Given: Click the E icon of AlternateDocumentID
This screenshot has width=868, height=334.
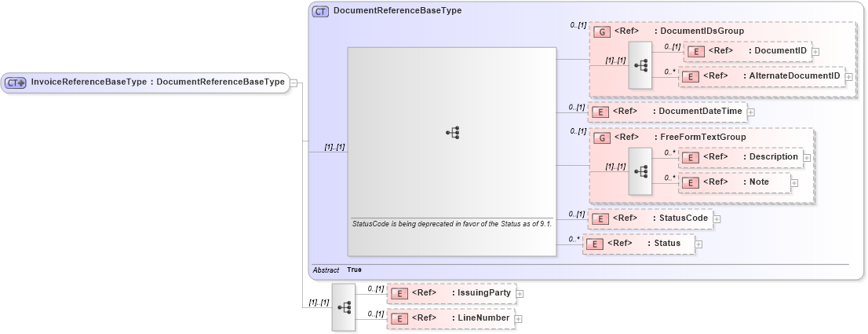Looking at the screenshot, I should click(x=691, y=76).
